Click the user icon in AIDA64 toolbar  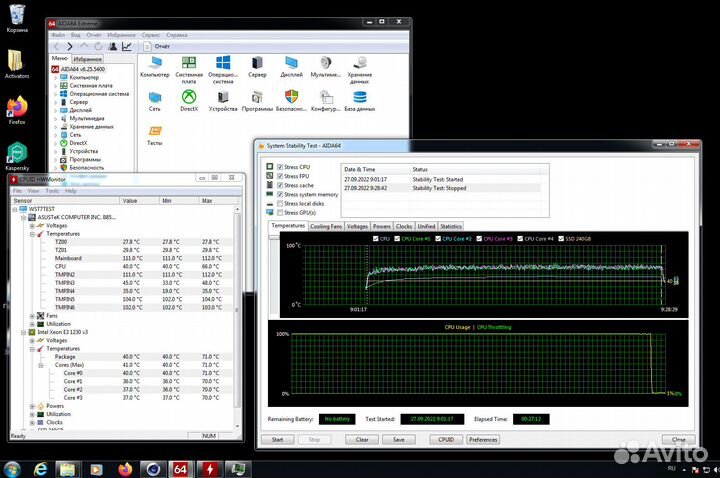pyautogui.click(x=112, y=46)
